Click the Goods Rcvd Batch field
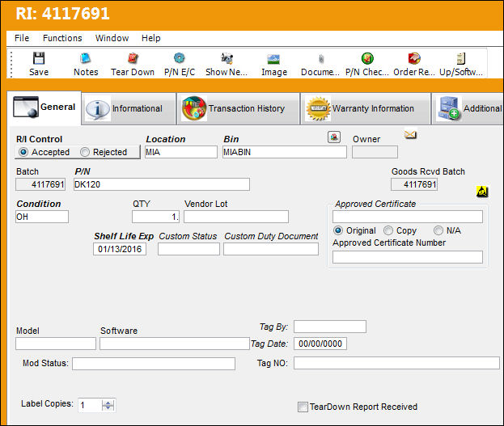The image size is (504, 426). 414,184
